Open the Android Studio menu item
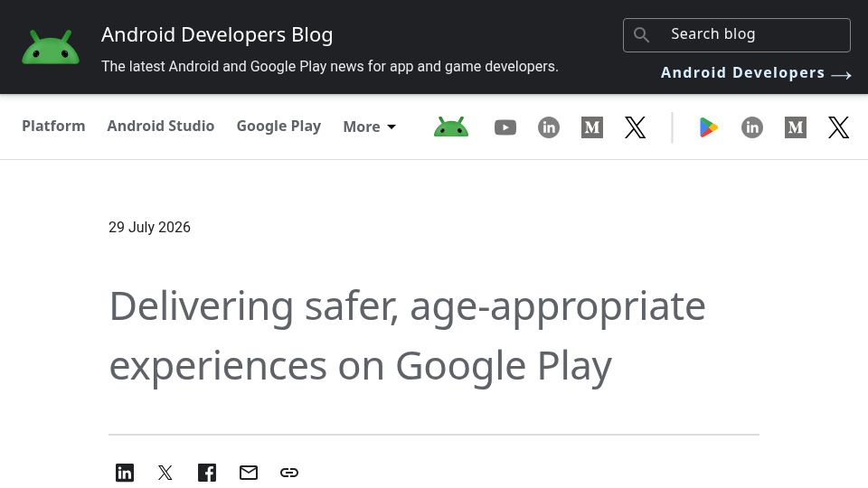 (161, 127)
